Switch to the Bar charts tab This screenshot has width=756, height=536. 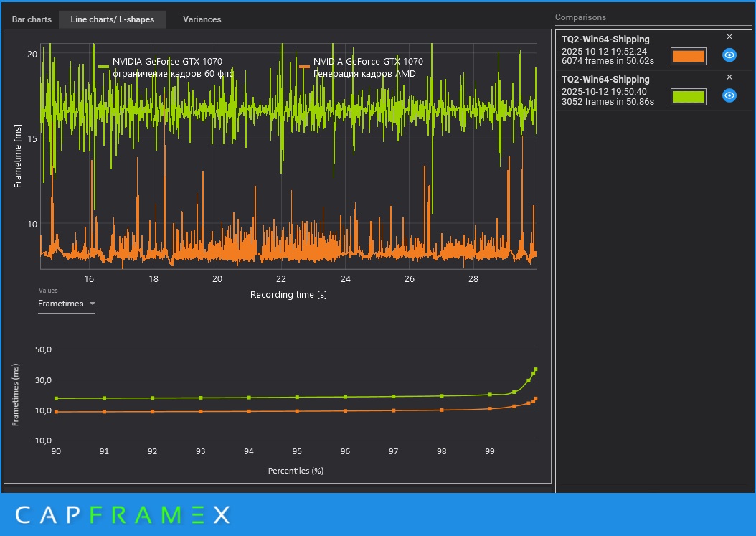(x=32, y=19)
